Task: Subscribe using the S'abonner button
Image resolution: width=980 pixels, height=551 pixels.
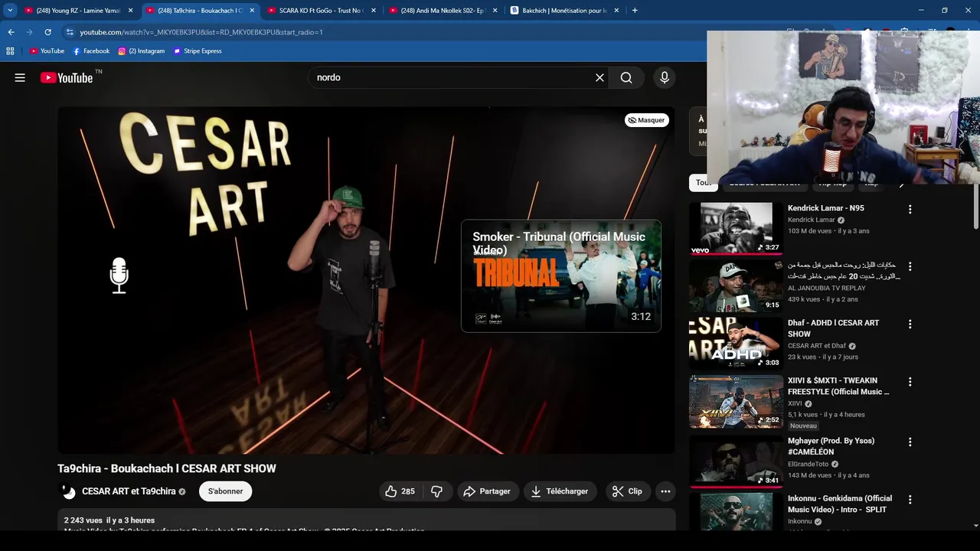Action: pyautogui.click(x=225, y=491)
